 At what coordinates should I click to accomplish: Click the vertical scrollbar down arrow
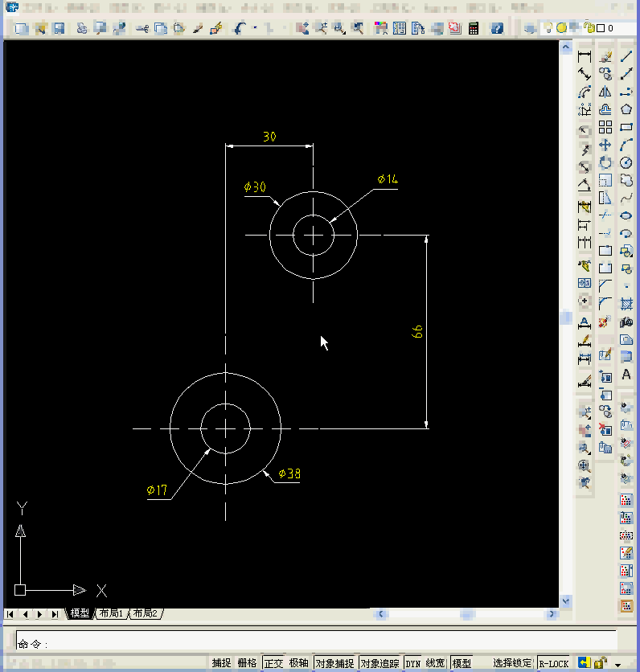pos(566,601)
